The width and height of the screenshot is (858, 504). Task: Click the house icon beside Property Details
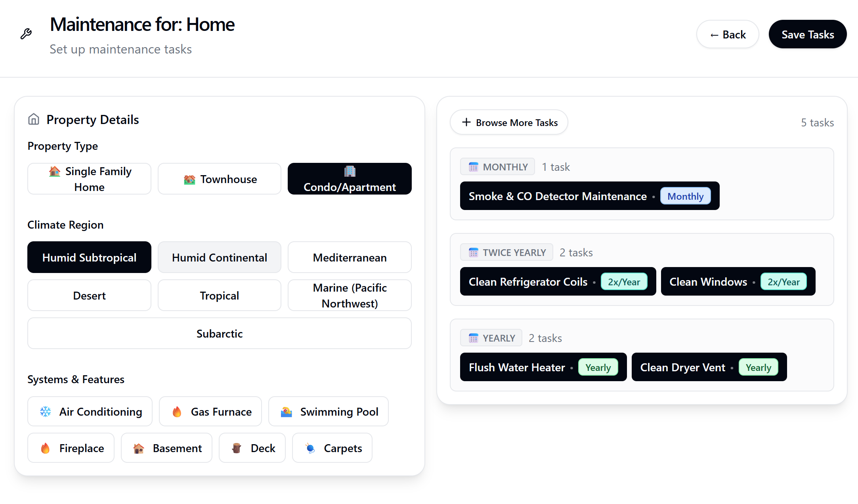coord(34,119)
